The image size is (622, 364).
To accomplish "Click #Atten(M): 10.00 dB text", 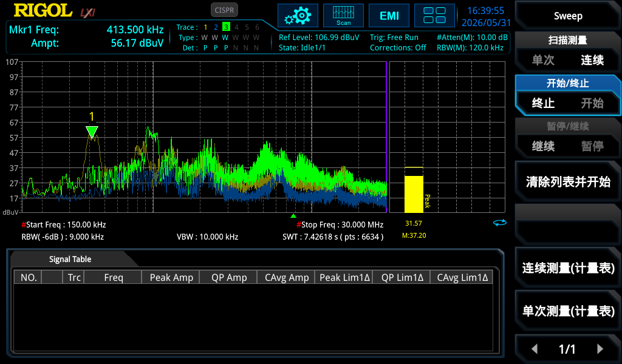I will point(472,37).
